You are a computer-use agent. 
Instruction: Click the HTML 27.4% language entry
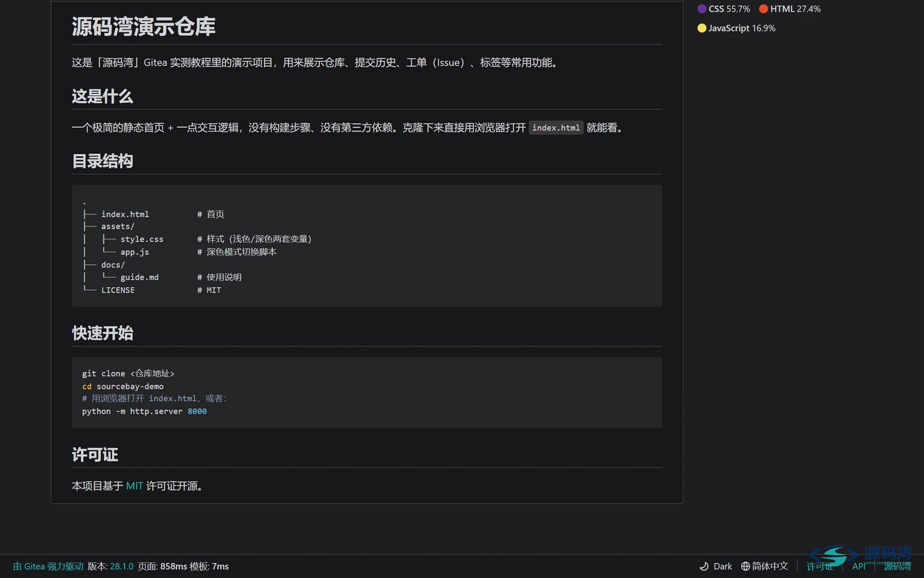(789, 9)
